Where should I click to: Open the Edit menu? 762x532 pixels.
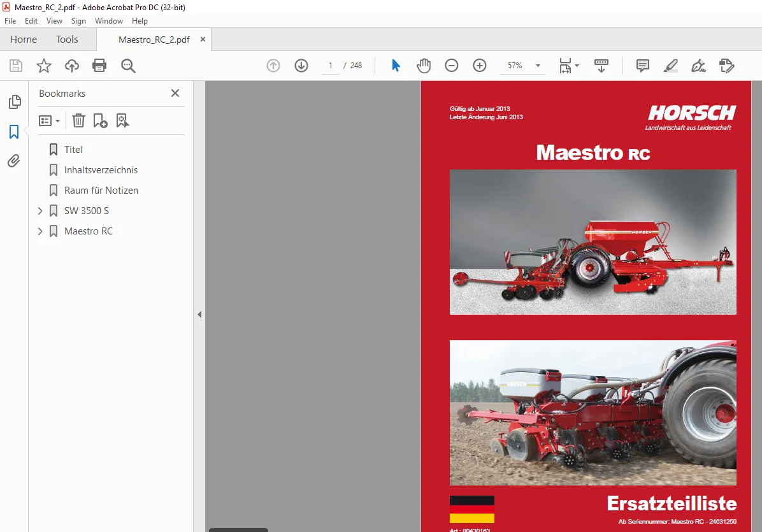pos(31,21)
